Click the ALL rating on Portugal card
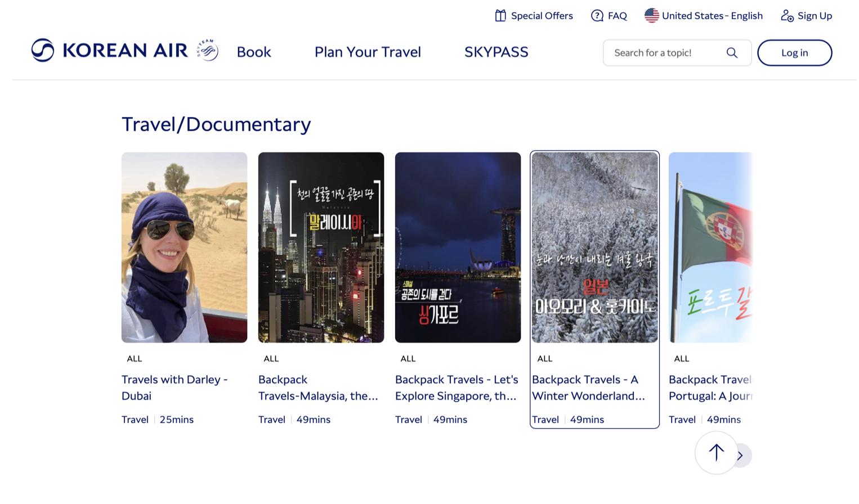Image resolution: width=859 pixels, height=504 pixels. point(682,359)
